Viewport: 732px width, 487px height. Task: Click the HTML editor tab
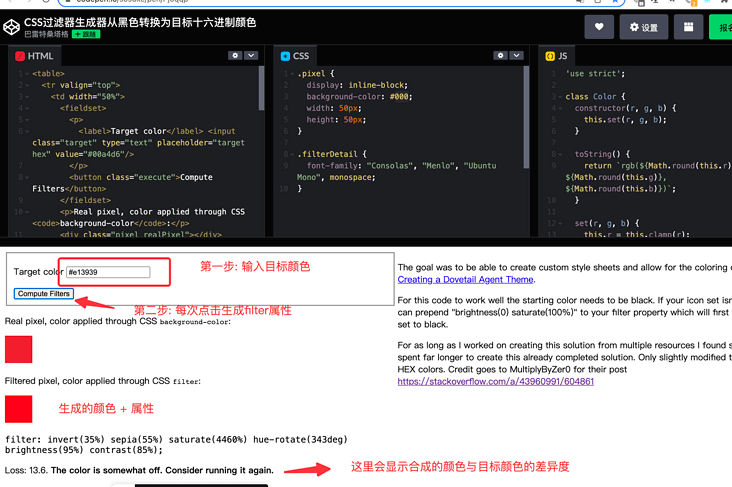[x=35, y=56]
